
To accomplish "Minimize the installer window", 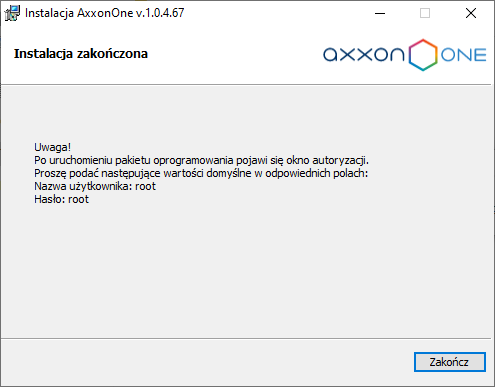I will pos(380,13).
